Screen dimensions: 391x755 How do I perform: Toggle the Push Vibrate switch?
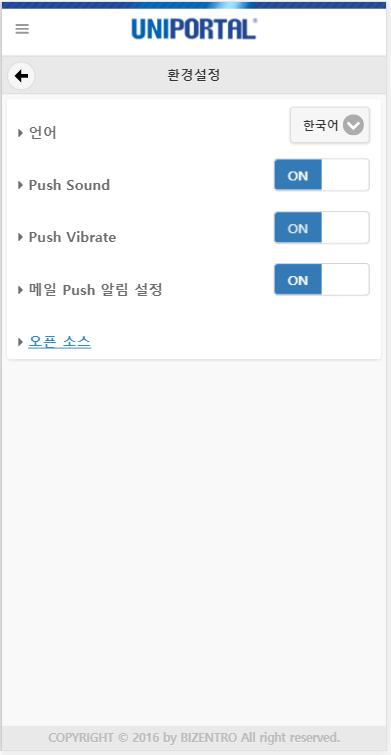pos(322,228)
